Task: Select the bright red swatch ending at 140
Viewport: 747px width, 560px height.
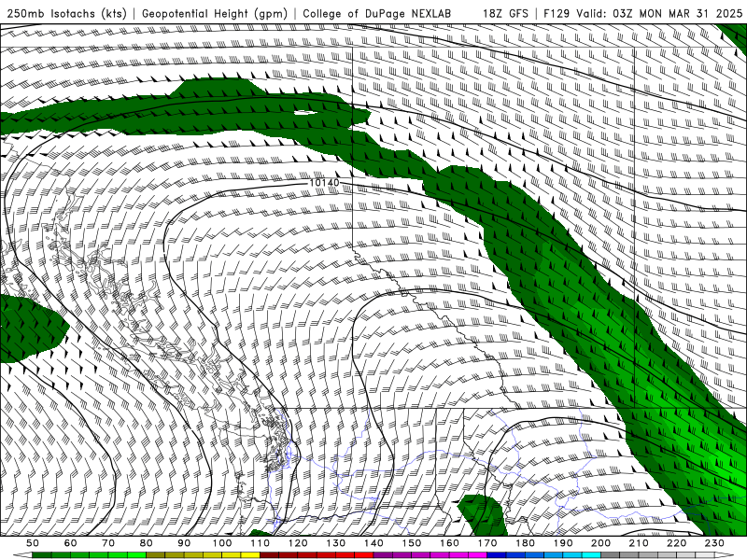Action: 364,555
